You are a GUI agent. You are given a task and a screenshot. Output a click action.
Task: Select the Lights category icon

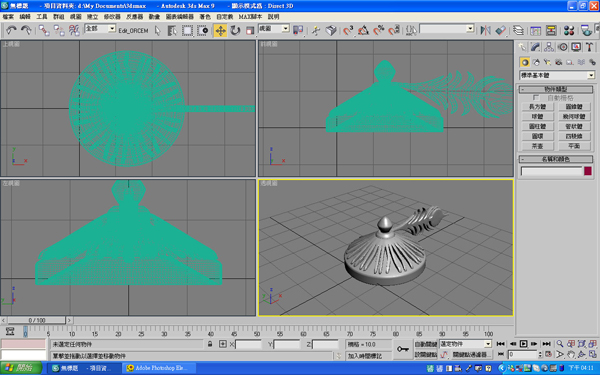pyautogui.click(x=547, y=62)
